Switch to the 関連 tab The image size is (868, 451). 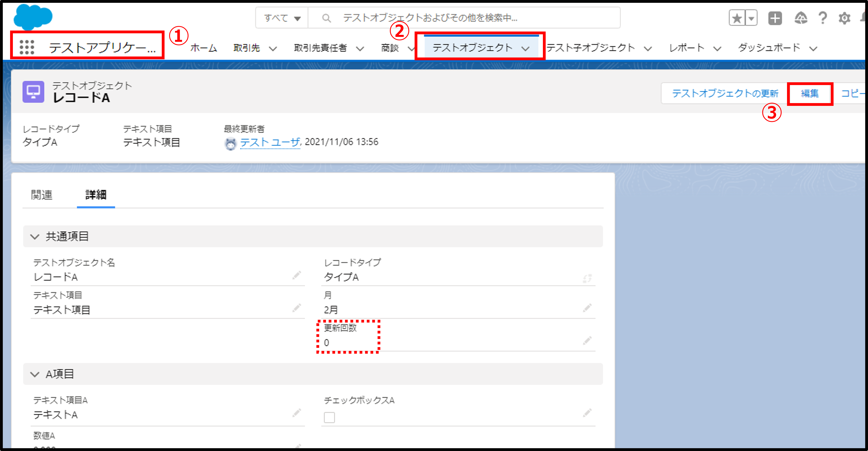tap(42, 195)
